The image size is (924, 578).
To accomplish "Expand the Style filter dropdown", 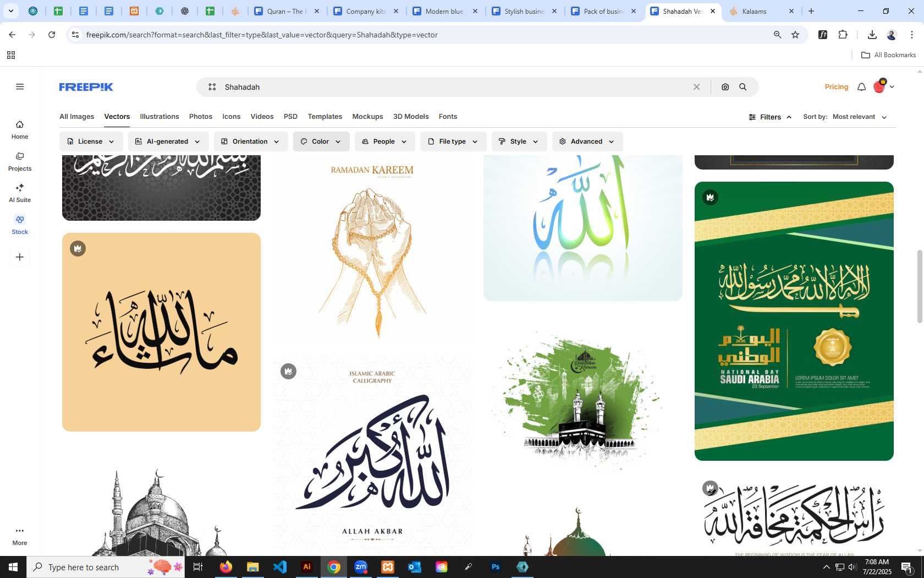I will (x=519, y=141).
